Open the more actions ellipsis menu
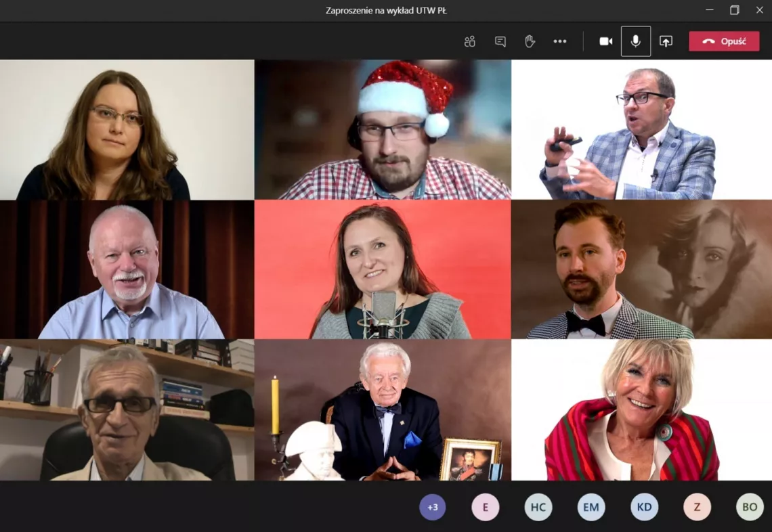Image resolution: width=772 pixels, height=532 pixels. pyautogui.click(x=559, y=41)
